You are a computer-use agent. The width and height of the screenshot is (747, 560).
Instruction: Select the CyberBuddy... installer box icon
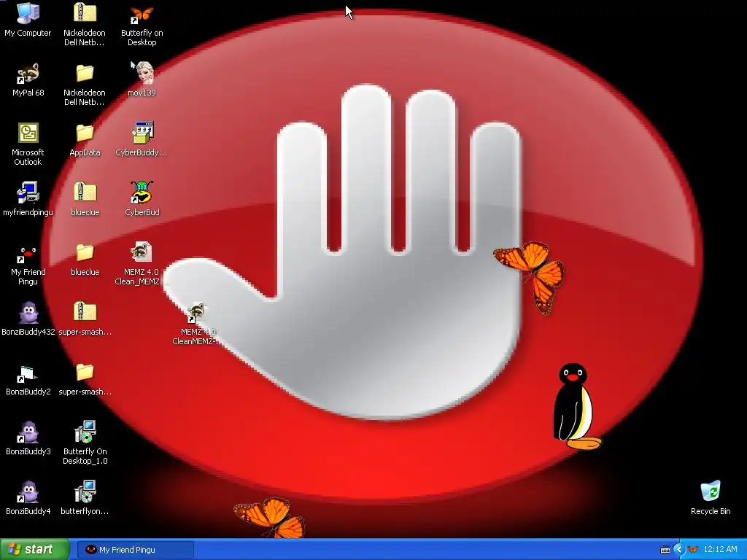tap(142, 139)
